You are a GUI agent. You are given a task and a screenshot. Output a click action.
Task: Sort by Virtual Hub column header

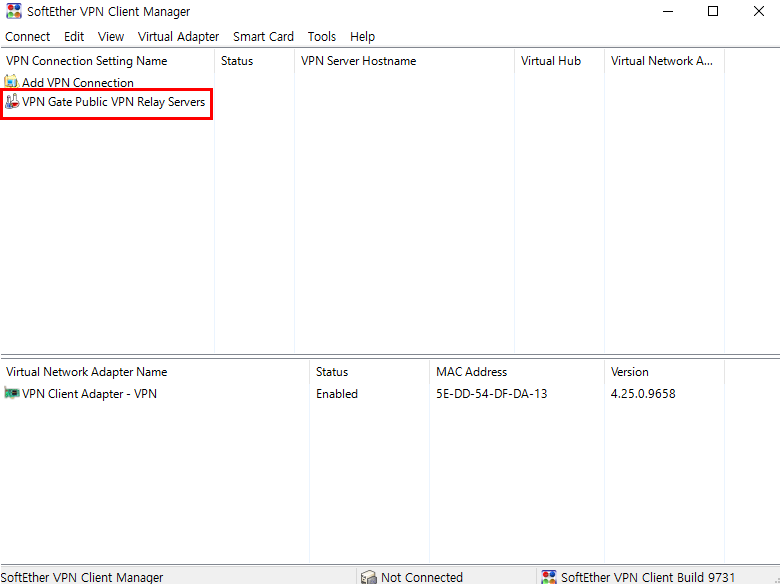pos(560,61)
